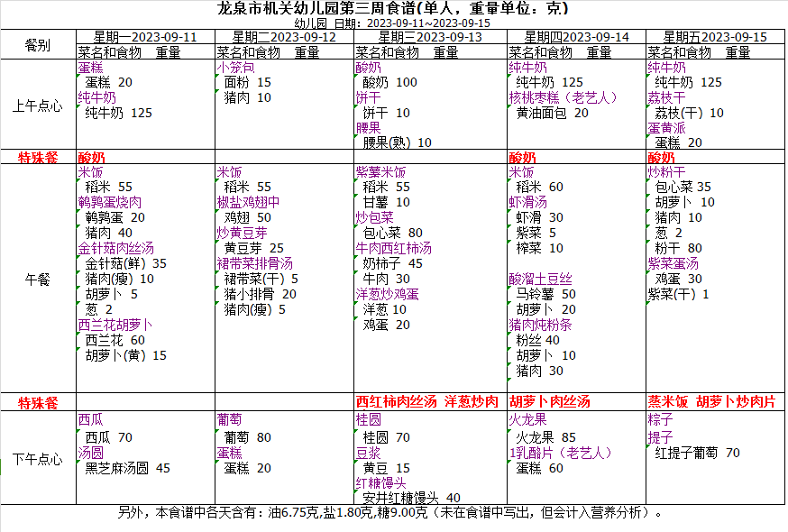Click the footer note about 油6.75克
This screenshot has width=788, height=532.
(390, 512)
